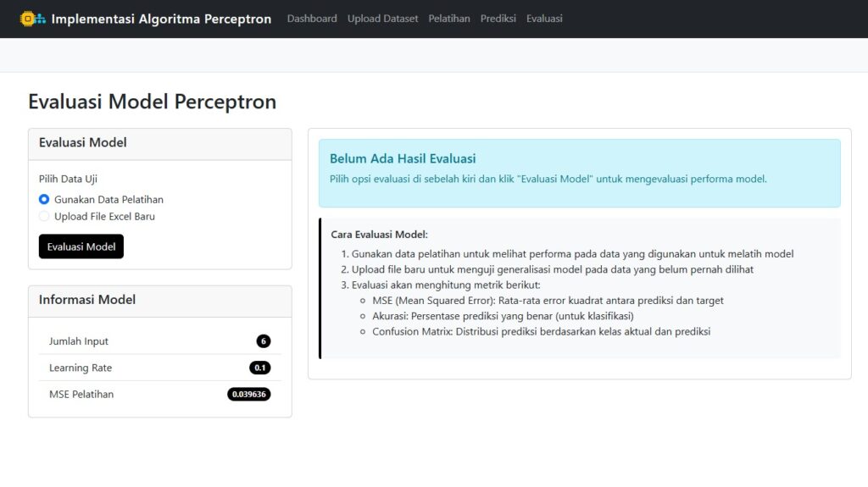
Task: Click the Learning Rate 0.1 badge
Action: [259, 368]
